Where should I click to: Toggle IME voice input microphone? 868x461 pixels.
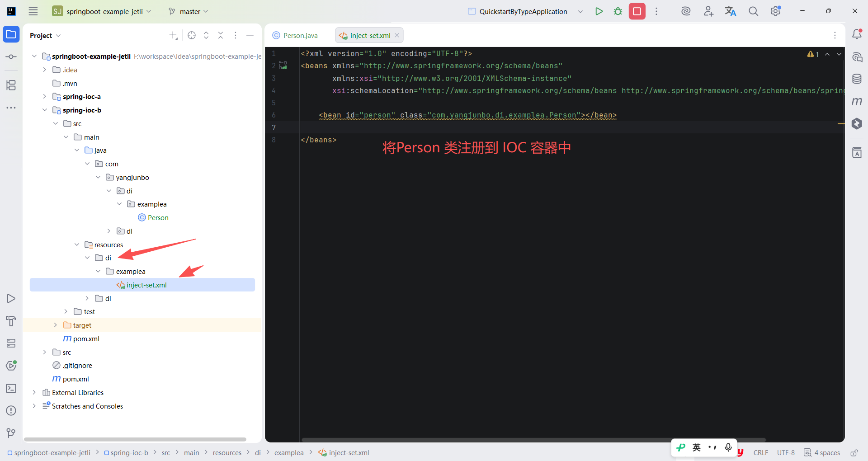[728, 447]
